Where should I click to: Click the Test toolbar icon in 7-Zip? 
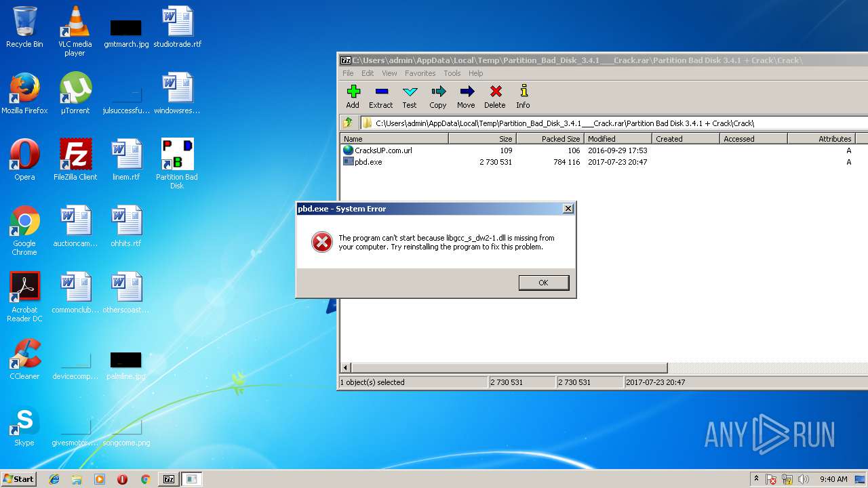point(410,96)
